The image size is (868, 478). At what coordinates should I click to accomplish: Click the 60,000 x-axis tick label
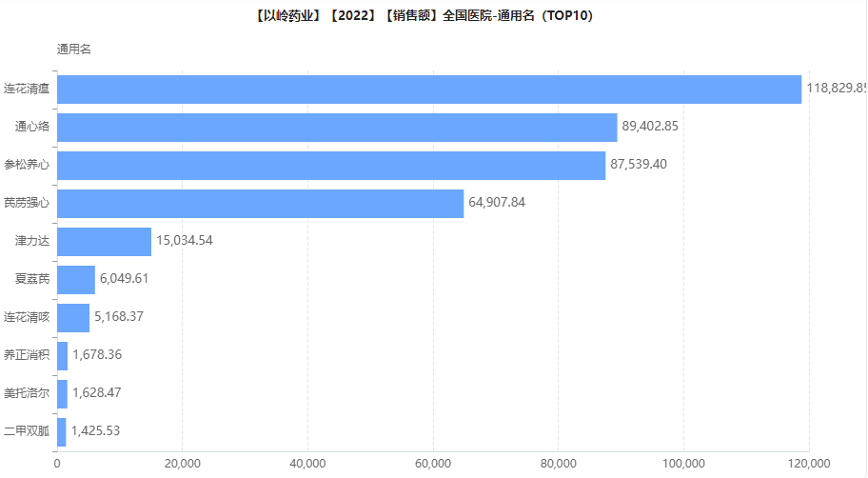pos(433,464)
